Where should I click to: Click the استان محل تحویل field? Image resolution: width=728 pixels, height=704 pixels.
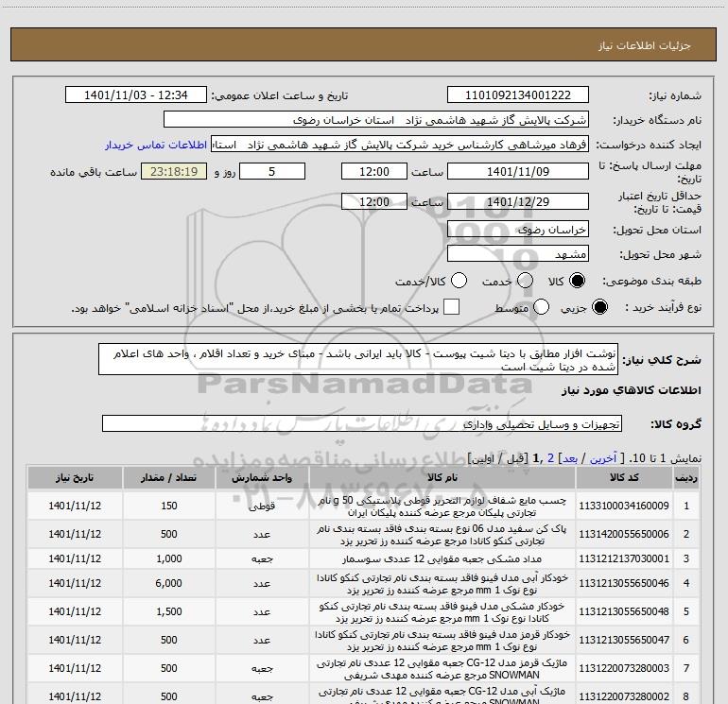(x=517, y=230)
